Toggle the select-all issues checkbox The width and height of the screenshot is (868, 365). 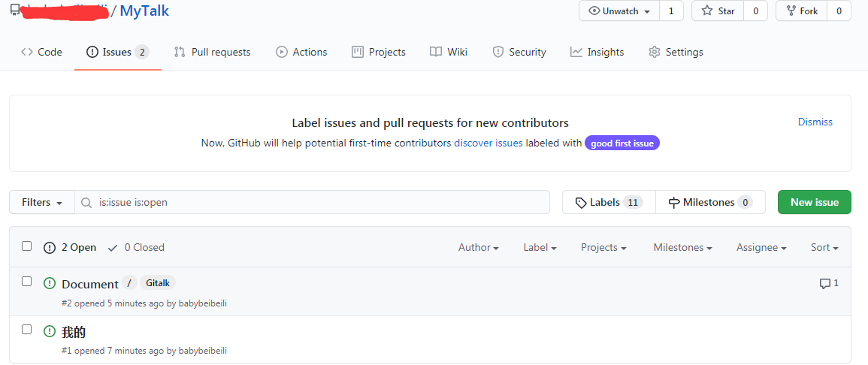(x=27, y=246)
